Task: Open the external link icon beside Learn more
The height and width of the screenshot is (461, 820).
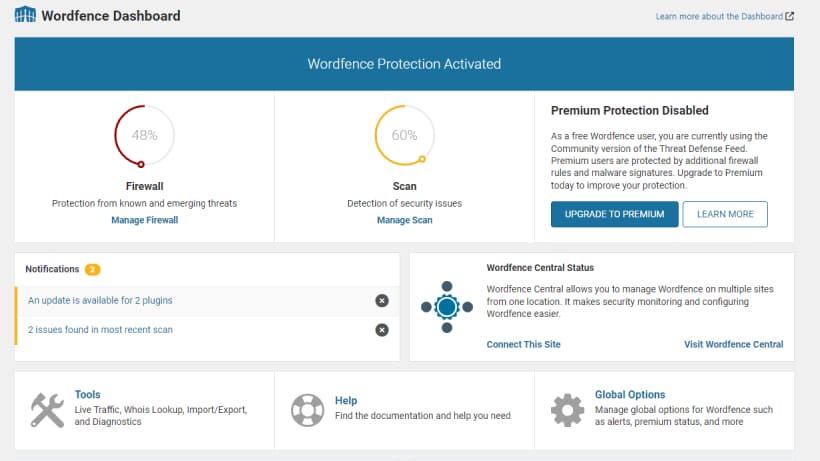Action: pos(790,16)
